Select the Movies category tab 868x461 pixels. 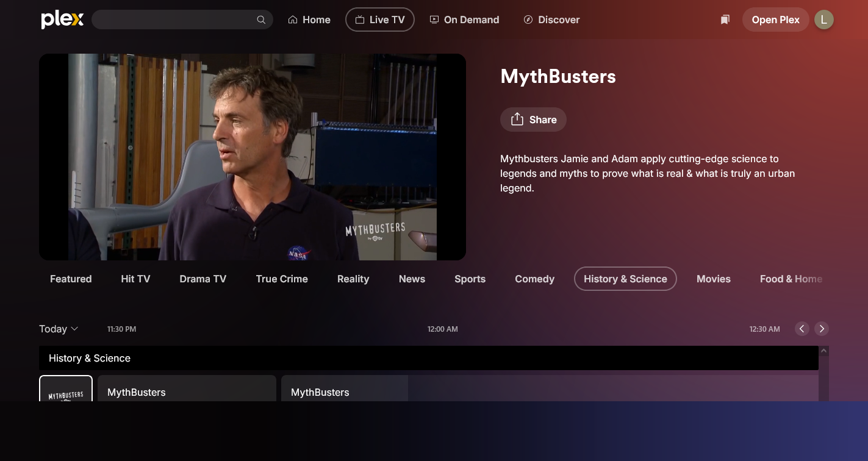coord(714,279)
